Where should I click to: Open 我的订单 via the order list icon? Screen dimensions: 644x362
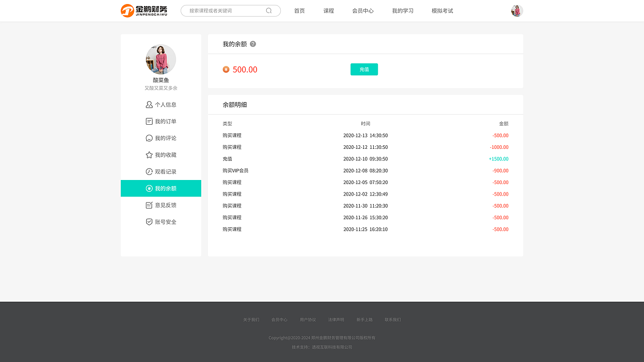point(148,121)
